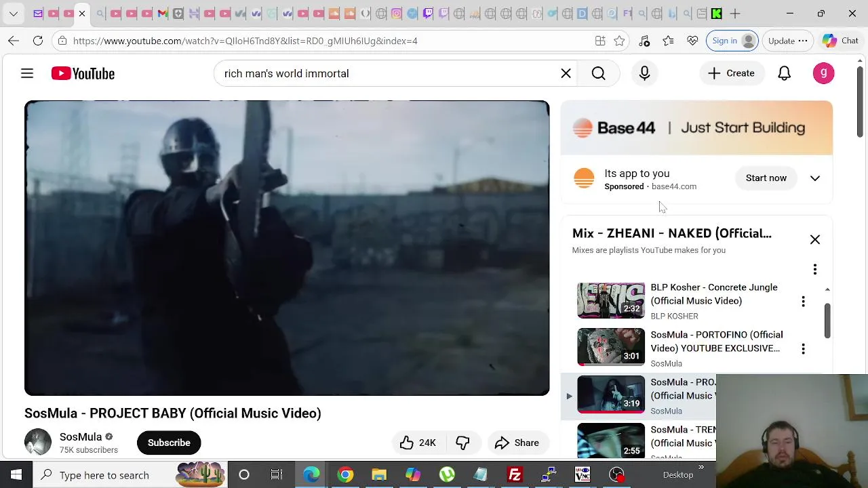Open the YouTube notifications bell

click(x=784, y=73)
